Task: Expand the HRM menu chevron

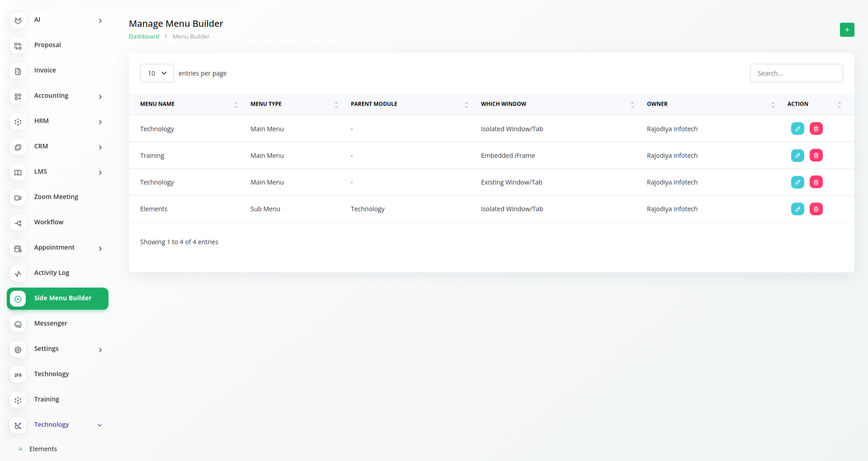Action: click(100, 122)
